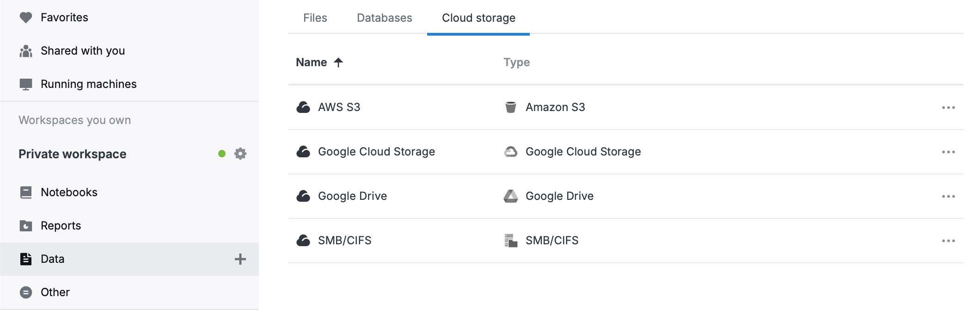Click the Google Cloud Storage type icon

pyautogui.click(x=511, y=151)
